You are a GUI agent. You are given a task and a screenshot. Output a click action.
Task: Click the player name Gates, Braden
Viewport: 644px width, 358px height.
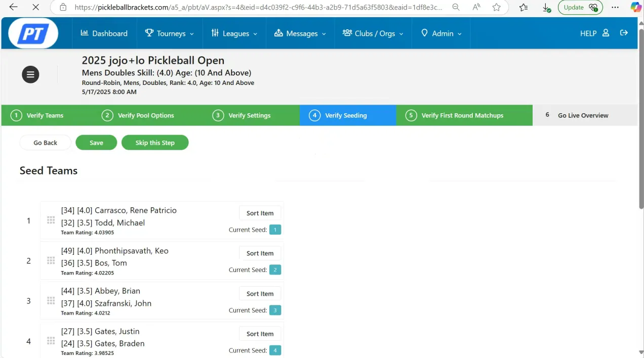[119, 343]
